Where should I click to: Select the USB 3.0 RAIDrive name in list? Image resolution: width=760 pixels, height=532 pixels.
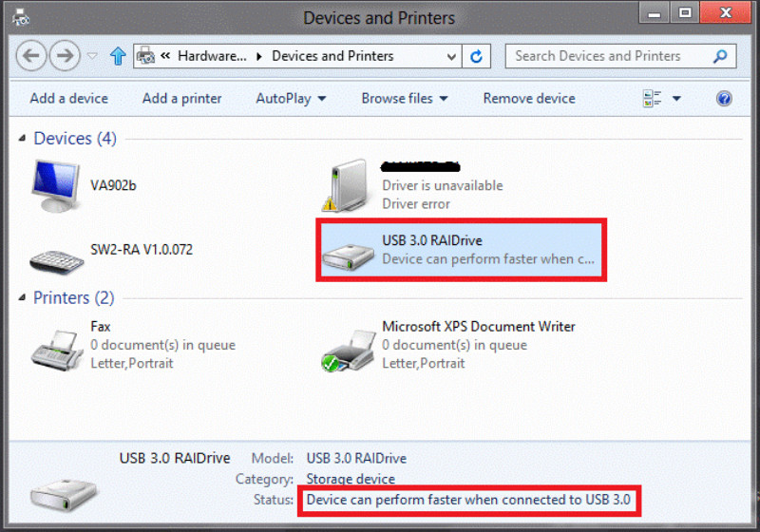coord(432,240)
